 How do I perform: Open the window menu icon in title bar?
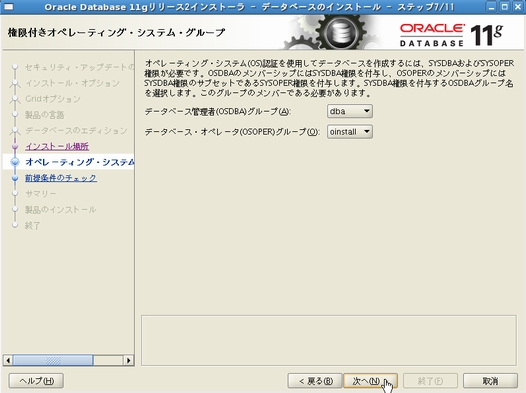coord(8,7)
